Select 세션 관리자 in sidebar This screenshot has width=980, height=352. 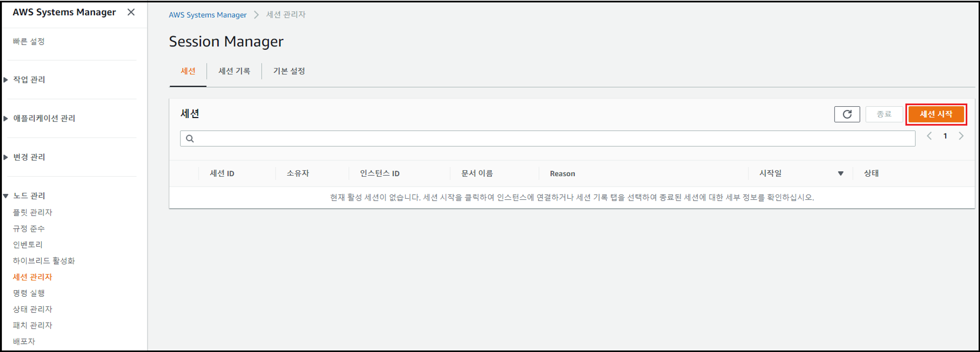click(x=32, y=277)
